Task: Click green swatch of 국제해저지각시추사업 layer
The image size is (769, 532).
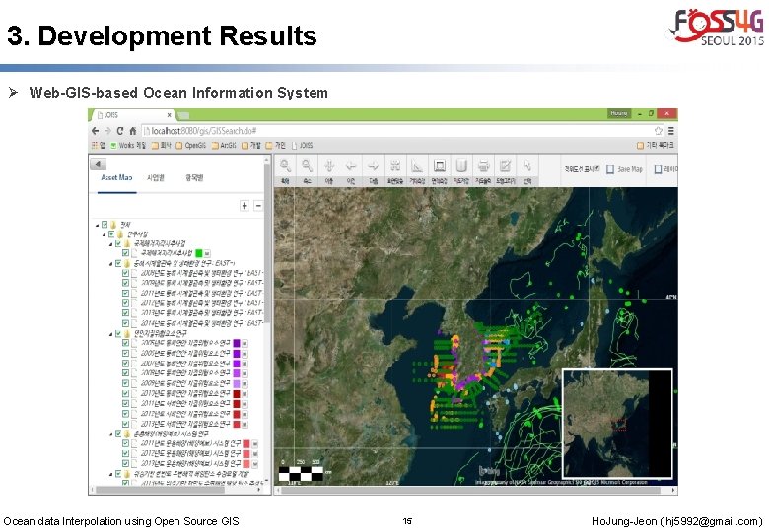Action: coord(199,253)
